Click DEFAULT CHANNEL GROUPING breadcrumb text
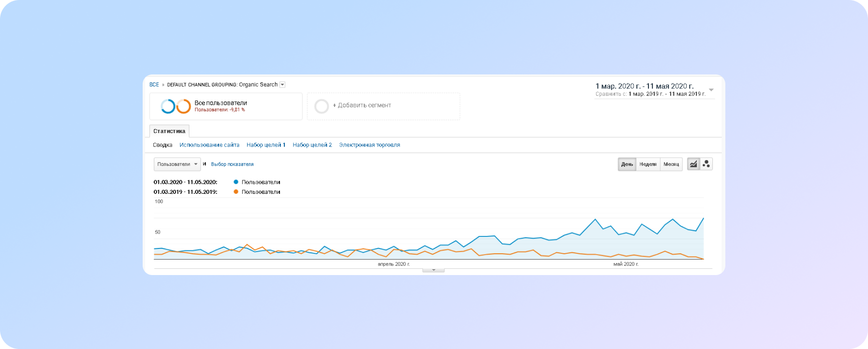Image resolution: width=868 pixels, height=349 pixels. 202,85
